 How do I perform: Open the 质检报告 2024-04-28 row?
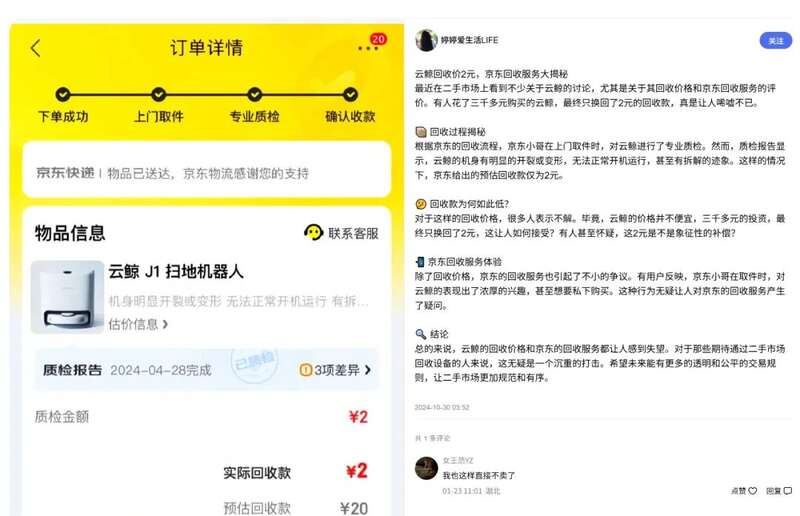point(207,370)
